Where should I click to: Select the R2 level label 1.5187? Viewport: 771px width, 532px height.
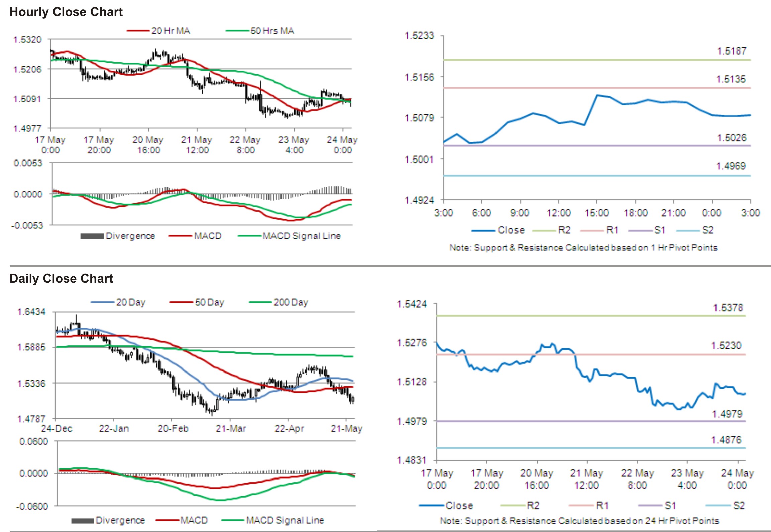click(732, 51)
